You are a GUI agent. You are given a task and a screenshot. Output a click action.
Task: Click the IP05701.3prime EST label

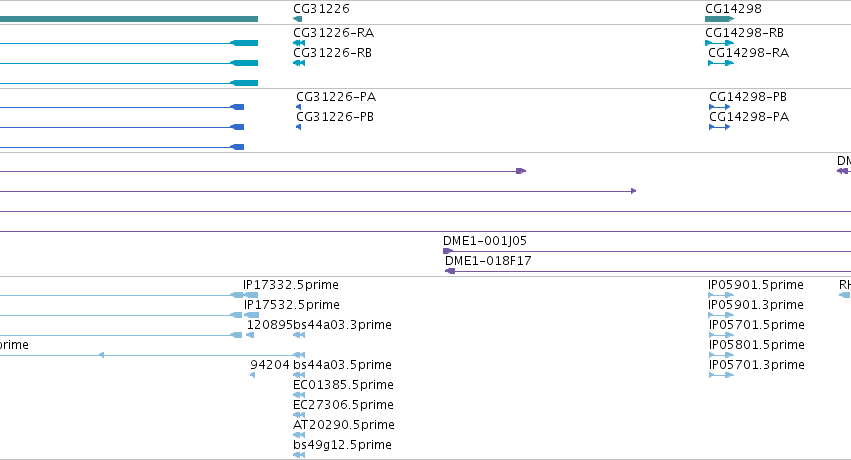(x=757, y=365)
